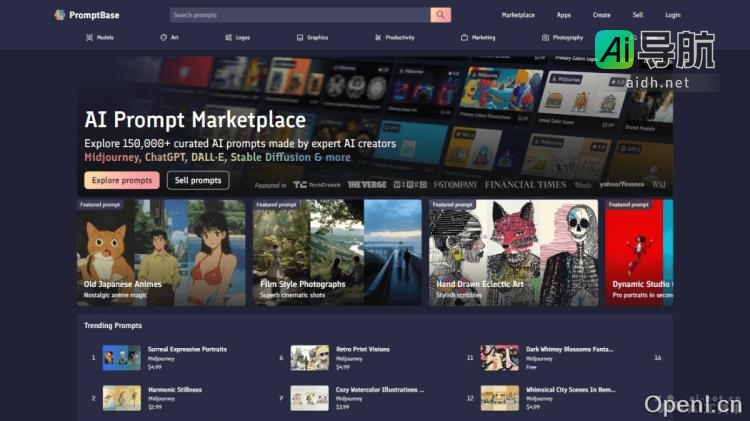Open the Sell page link
The height and width of the screenshot is (421, 750).
(x=638, y=15)
